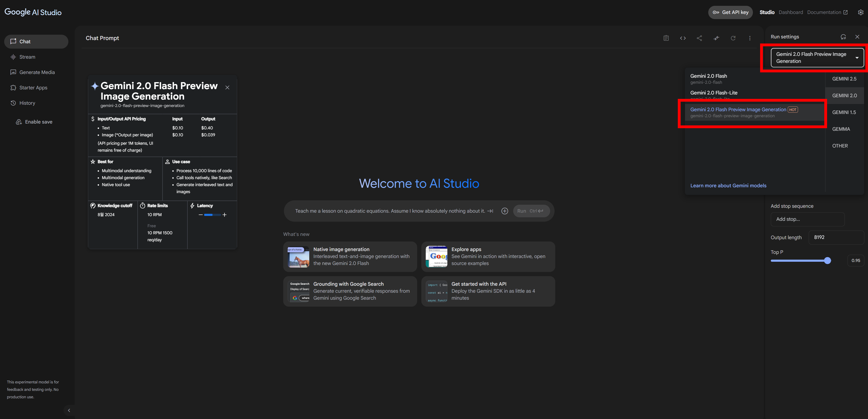
Task: Click the system instructions clipboard icon
Action: 666,38
